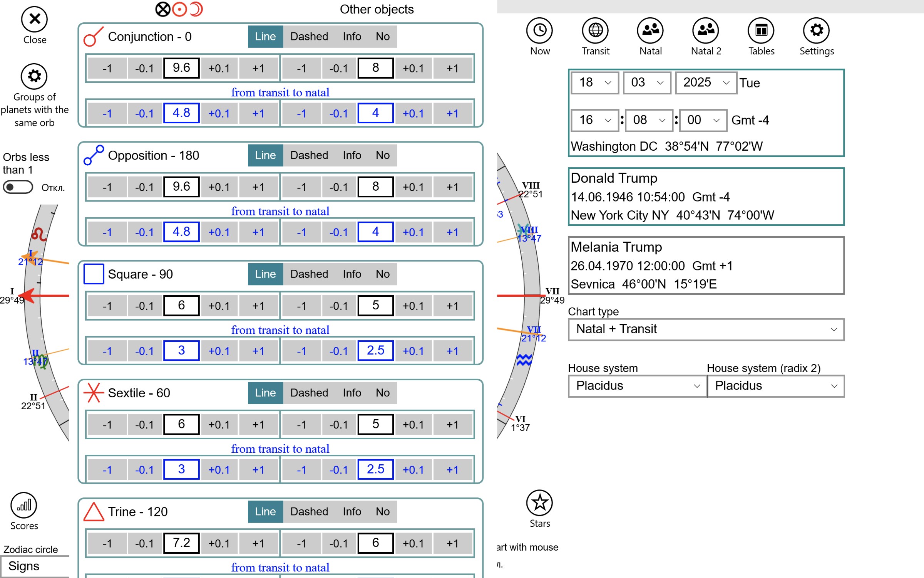Screen dimensions: 924x578
Task: Click the Now clock icon
Action: [539, 30]
